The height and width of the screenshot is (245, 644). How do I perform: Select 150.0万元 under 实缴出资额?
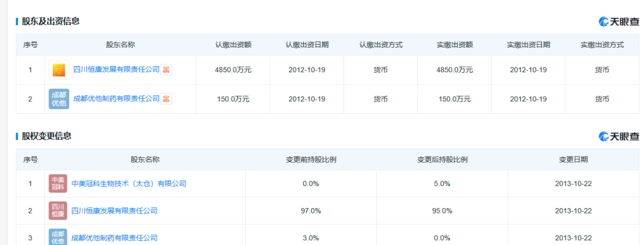click(x=454, y=99)
